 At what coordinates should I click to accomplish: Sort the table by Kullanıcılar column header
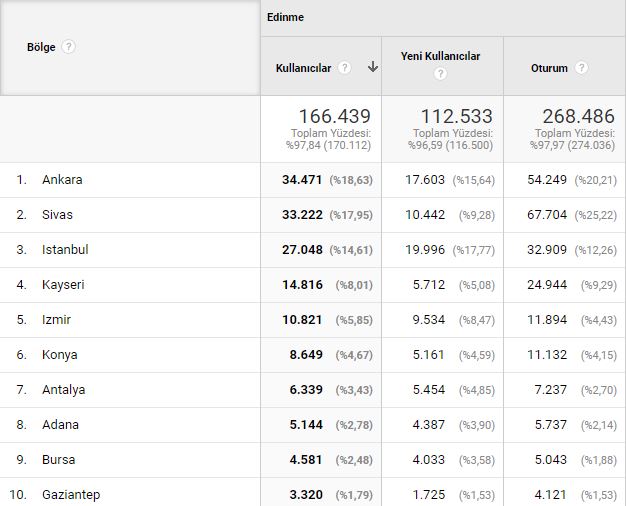(x=303, y=68)
